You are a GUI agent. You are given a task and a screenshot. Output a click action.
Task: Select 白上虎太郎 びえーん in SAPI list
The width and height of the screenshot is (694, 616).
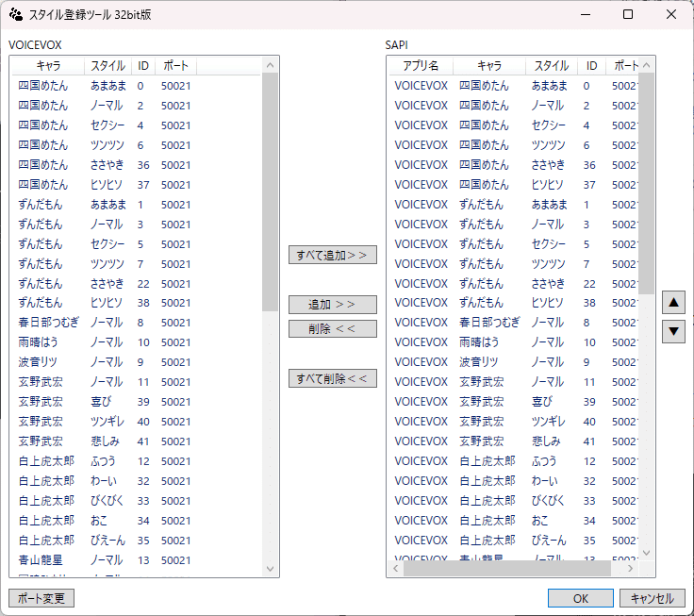[x=514, y=541]
